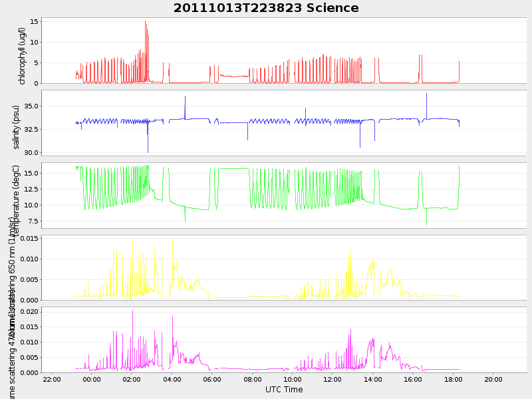
Task: Click the 0.015 tick on the yellow 650 nm plot
Action: pos(29,238)
